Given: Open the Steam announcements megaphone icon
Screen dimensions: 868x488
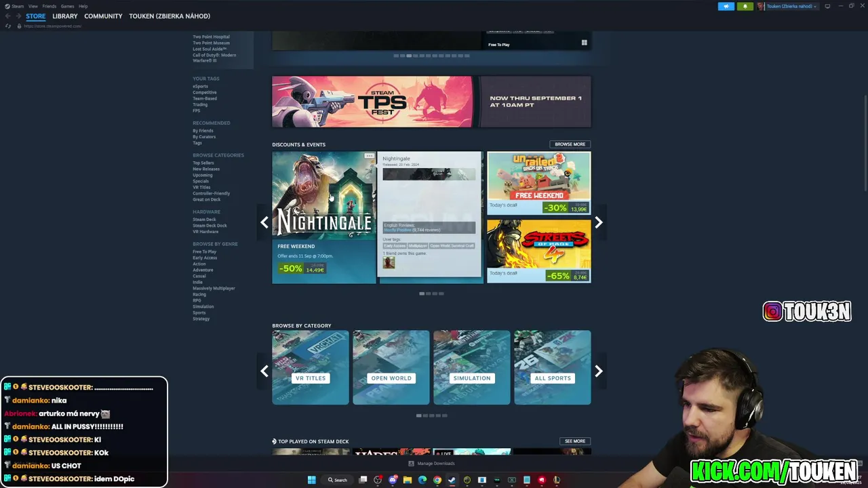Looking at the screenshot, I should coord(726,6).
